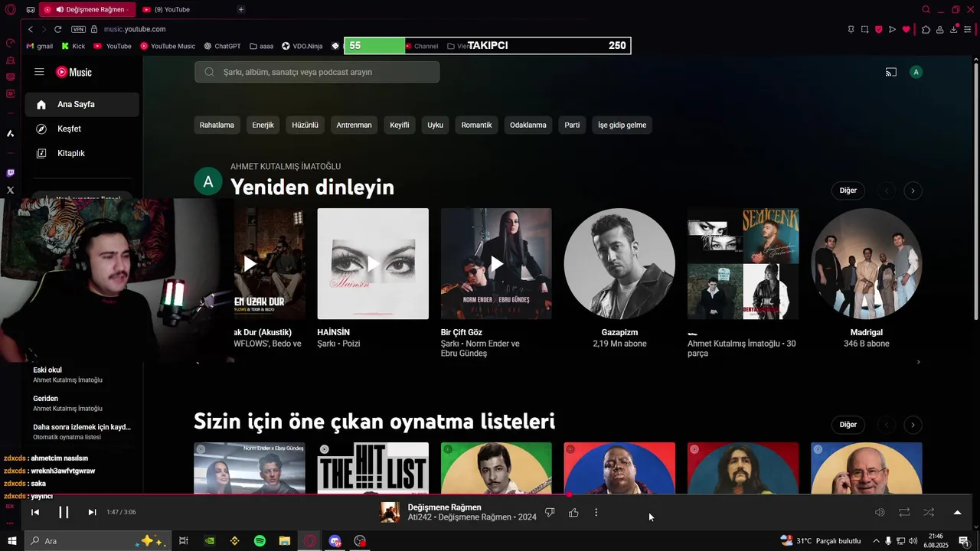Play the HAİNSİN song thumbnail

(373, 264)
